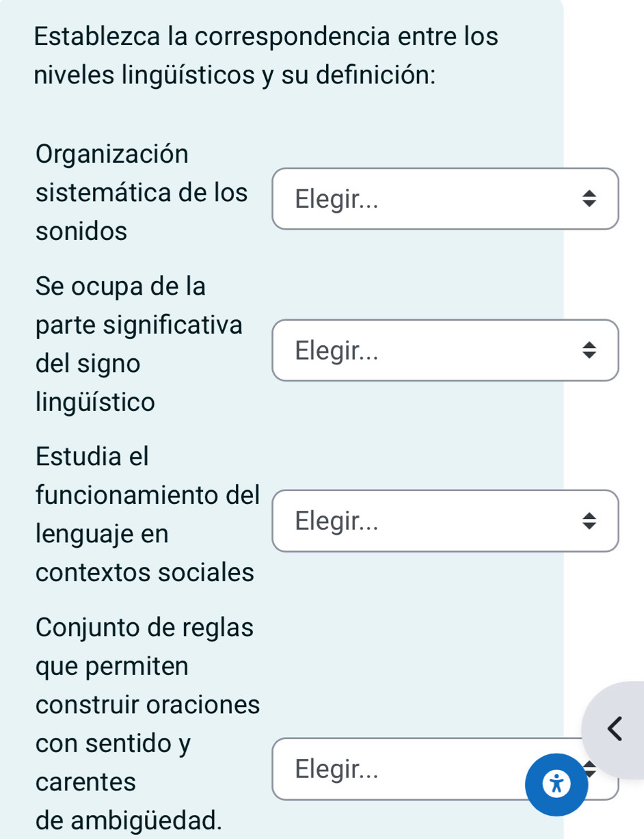Screen dimensions: 644x839
Task: Click the 'Estudia el funcionamiento del lenguaje' label
Action: tap(148, 514)
